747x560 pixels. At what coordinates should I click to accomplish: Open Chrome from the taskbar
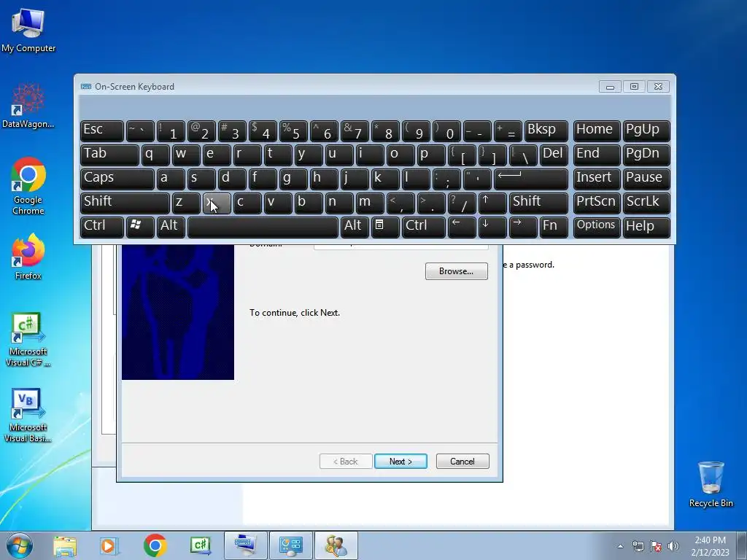pyautogui.click(x=155, y=545)
